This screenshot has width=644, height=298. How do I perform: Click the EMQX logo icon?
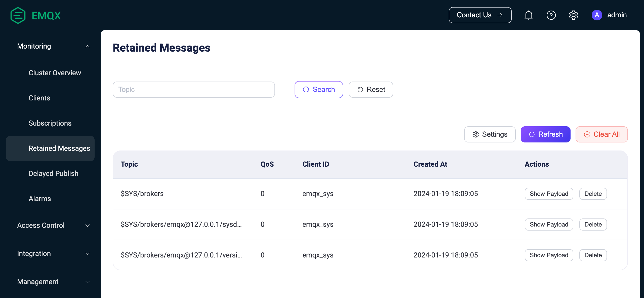coord(18,15)
